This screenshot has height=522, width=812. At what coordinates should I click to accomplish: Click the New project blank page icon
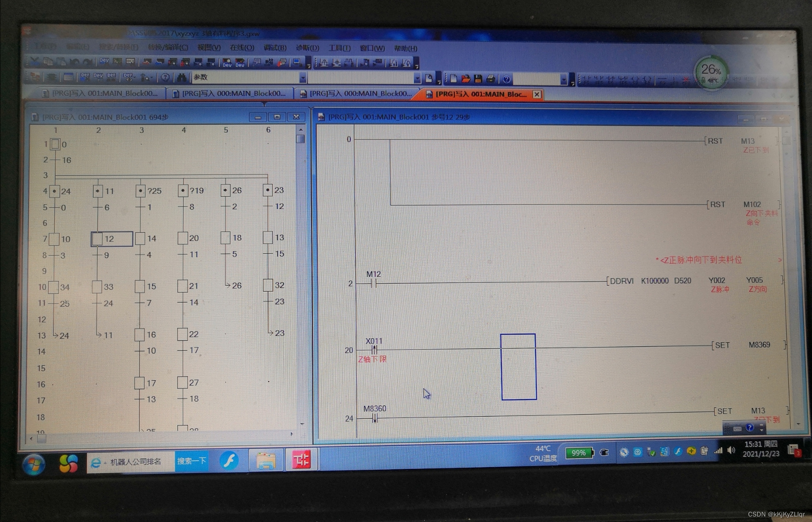point(453,79)
